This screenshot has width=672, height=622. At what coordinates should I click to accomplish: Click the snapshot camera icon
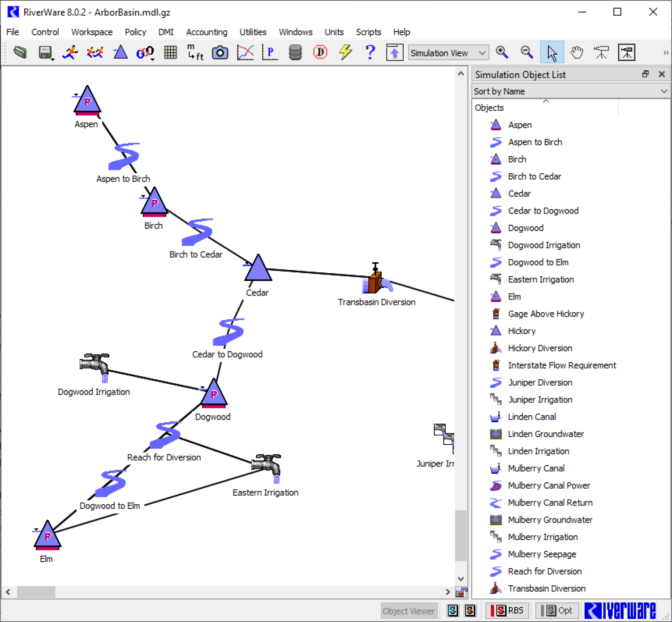(220, 52)
